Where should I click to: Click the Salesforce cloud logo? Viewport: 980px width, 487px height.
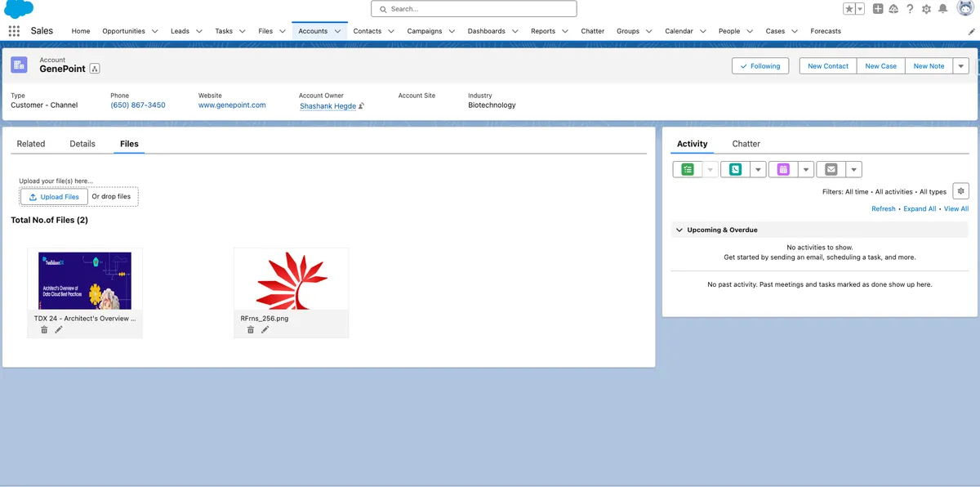point(19,9)
